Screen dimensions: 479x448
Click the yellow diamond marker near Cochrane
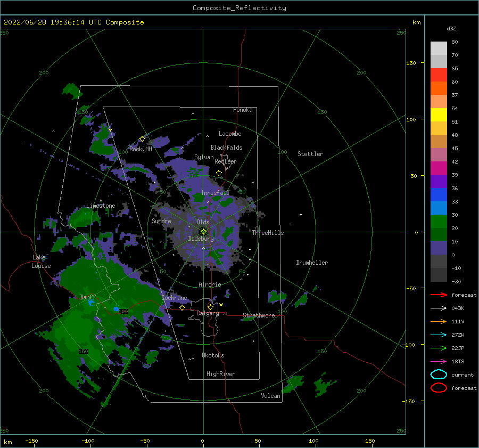tap(183, 307)
